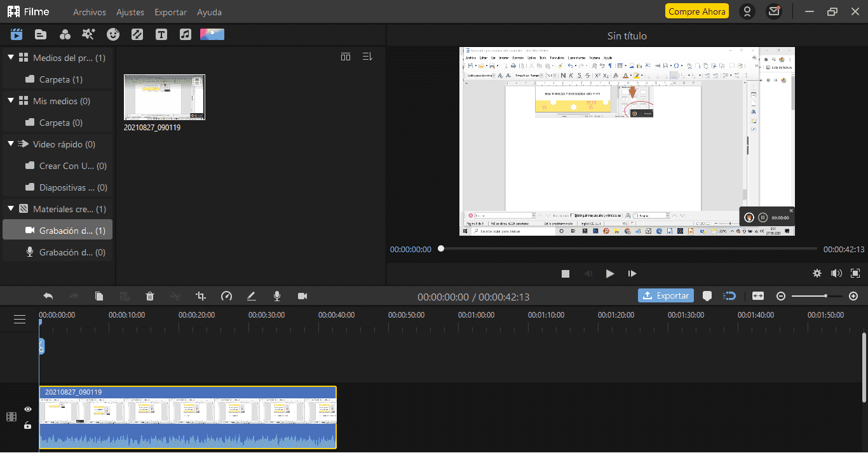Image resolution: width=868 pixels, height=453 pixels.
Task: Collapse Video rápido tree section
Action: (11, 144)
